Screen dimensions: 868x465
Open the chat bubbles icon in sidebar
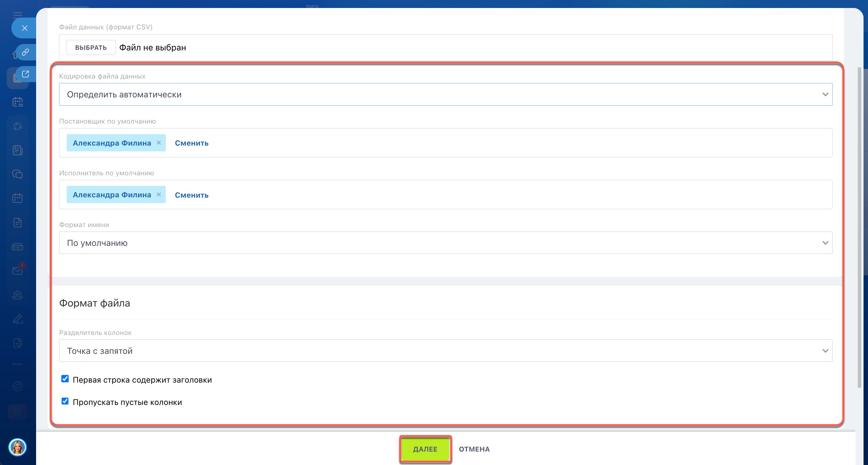(18, 174)
